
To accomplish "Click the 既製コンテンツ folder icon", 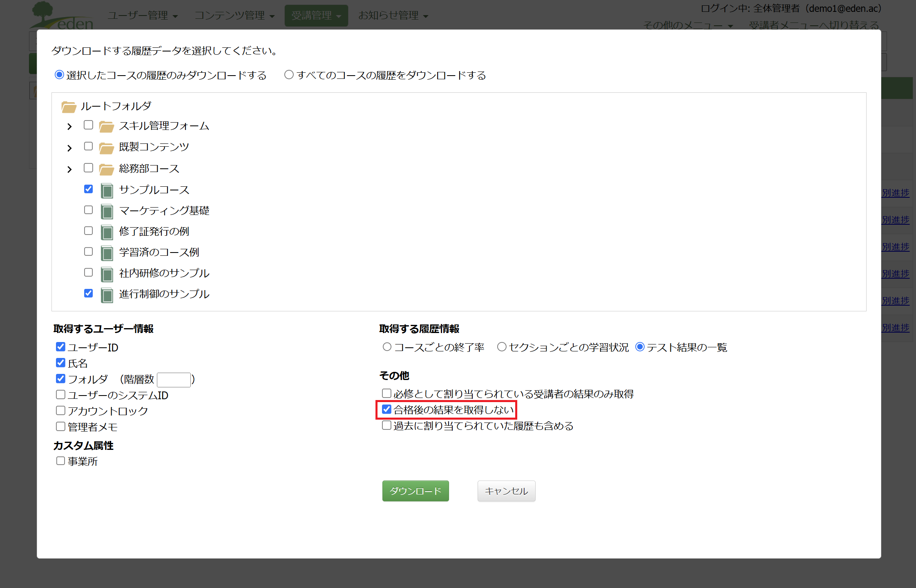I will click(106, 148).
